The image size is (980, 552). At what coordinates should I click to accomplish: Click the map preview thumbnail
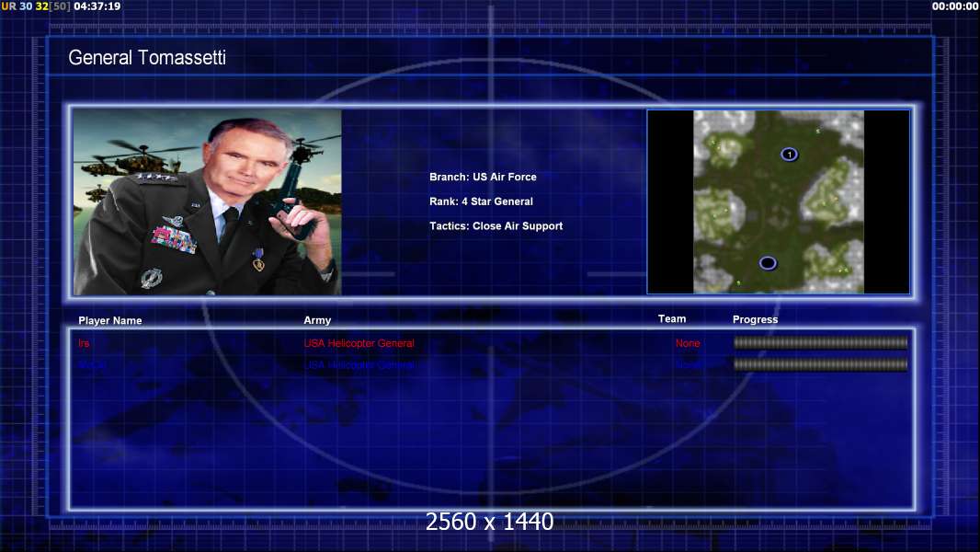[x=778, y=201]
